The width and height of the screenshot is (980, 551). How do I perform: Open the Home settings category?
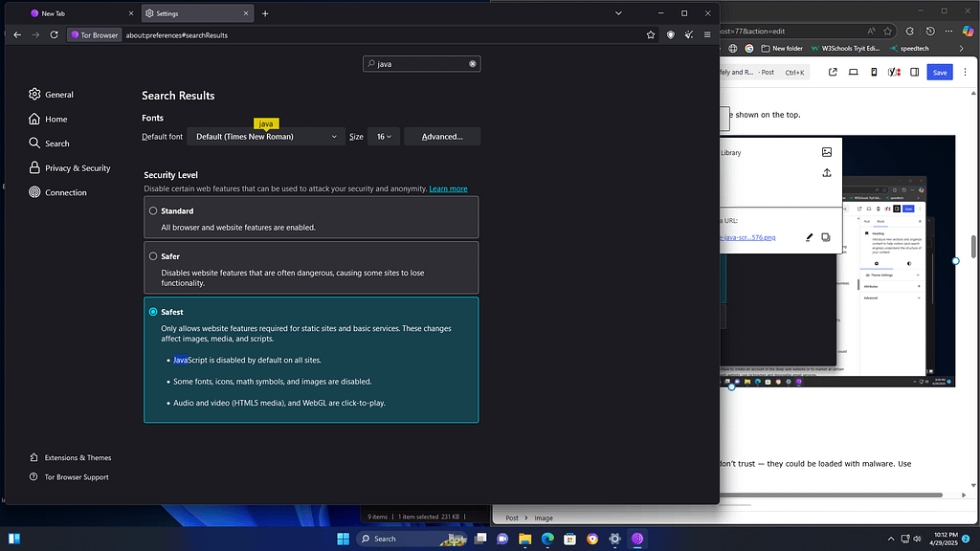48,119
